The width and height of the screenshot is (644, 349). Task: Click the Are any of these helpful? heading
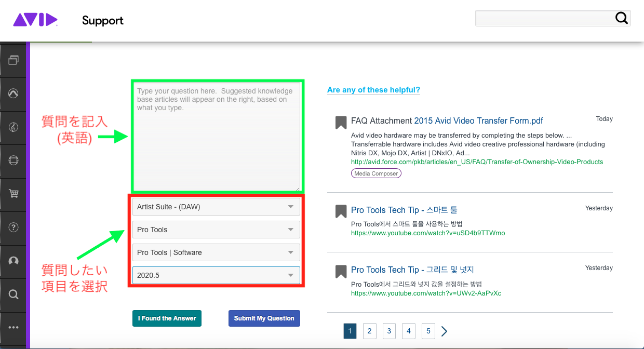(373, 90)
